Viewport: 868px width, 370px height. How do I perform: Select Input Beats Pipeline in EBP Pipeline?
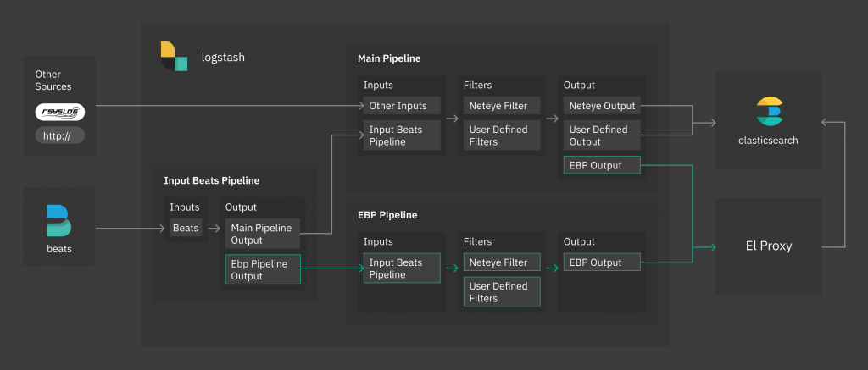point(402,268)
